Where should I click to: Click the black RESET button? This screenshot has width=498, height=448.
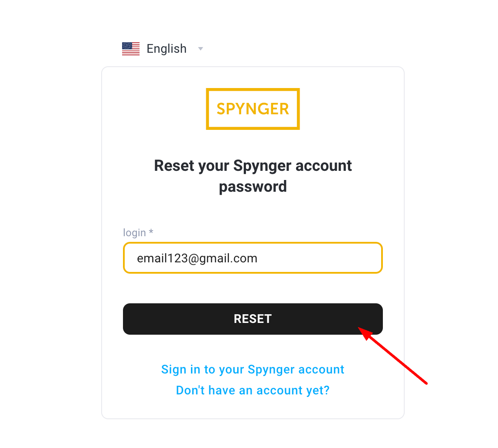click(253, 319)
